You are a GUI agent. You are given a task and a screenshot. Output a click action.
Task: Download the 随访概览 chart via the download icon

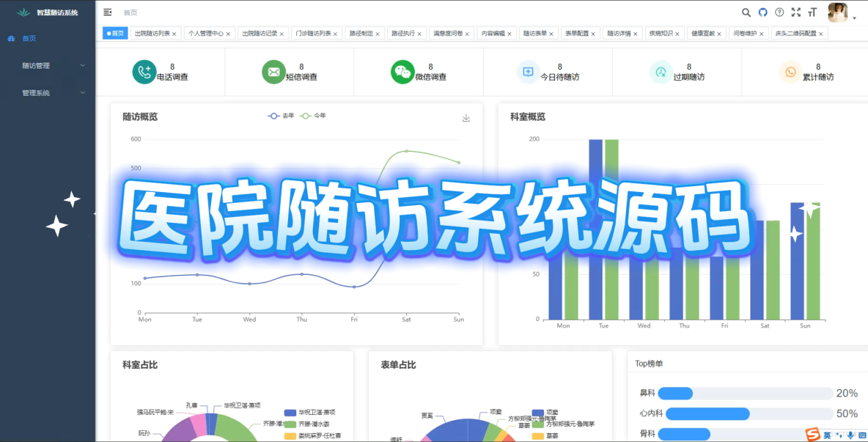tap(466, 117)
